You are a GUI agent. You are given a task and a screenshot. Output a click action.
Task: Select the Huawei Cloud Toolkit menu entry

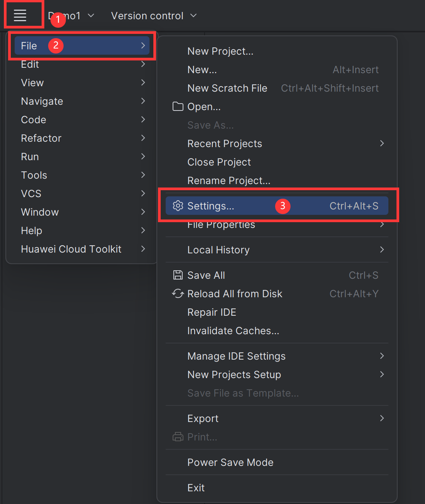(71, 249)
